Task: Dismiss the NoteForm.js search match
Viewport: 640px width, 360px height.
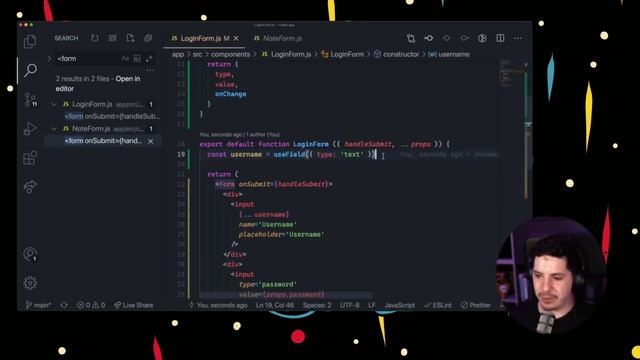Action: coord(151,141)
